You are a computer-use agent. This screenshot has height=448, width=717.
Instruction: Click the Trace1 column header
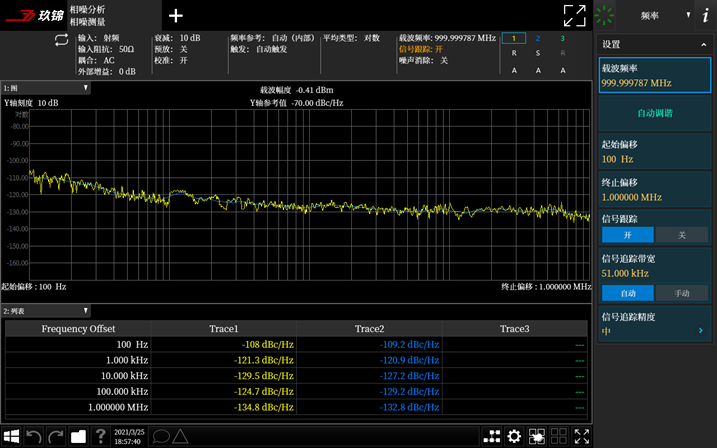[224, 329]
